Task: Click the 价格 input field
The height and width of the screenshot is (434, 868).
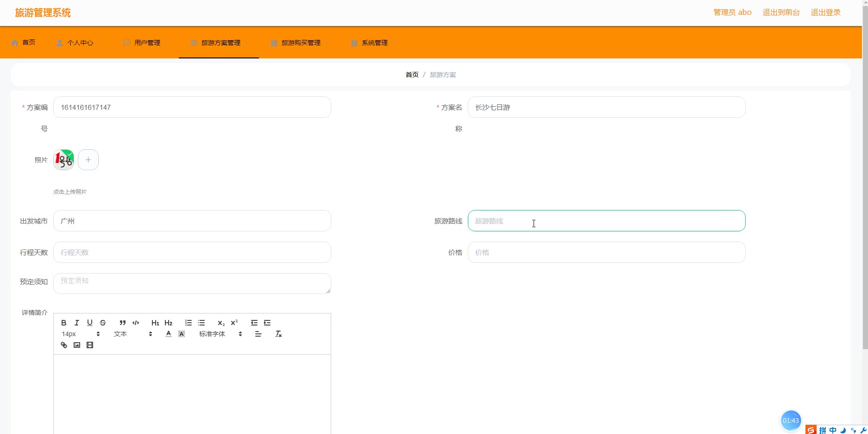Action: pos(606,253)
